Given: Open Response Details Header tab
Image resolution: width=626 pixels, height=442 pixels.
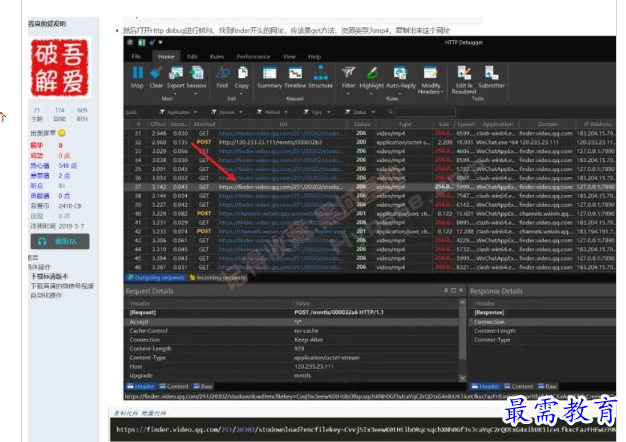Looking at the screenshot, I should (x=485, y=387).
